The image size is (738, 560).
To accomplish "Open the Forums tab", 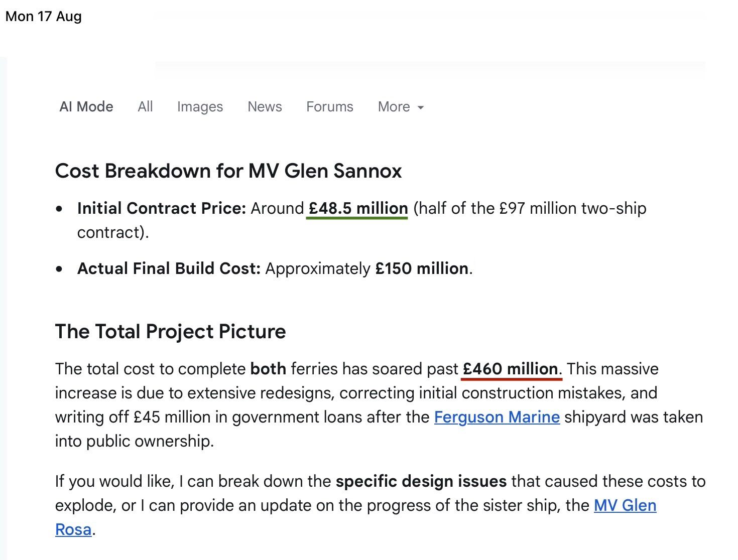I will [x=330, y=107].
